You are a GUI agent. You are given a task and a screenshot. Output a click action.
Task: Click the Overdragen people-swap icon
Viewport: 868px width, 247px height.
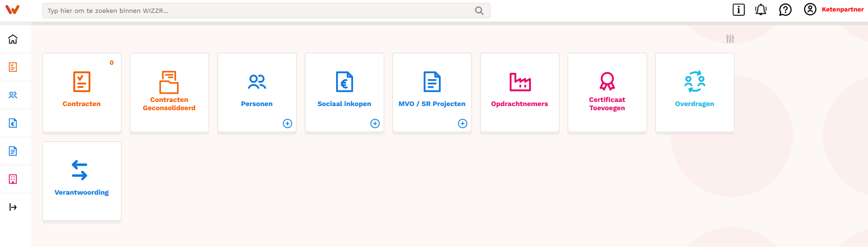pyautogui.click(x=695, y=81)
